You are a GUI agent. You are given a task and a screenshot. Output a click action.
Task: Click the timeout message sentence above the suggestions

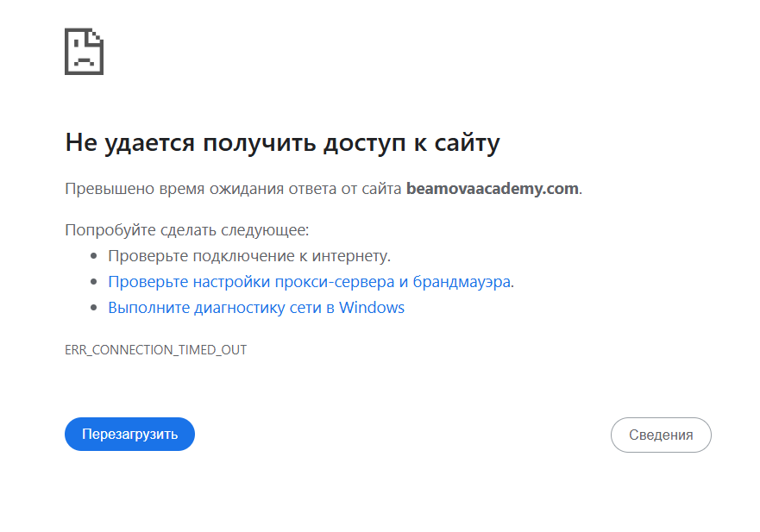[323, 188]
